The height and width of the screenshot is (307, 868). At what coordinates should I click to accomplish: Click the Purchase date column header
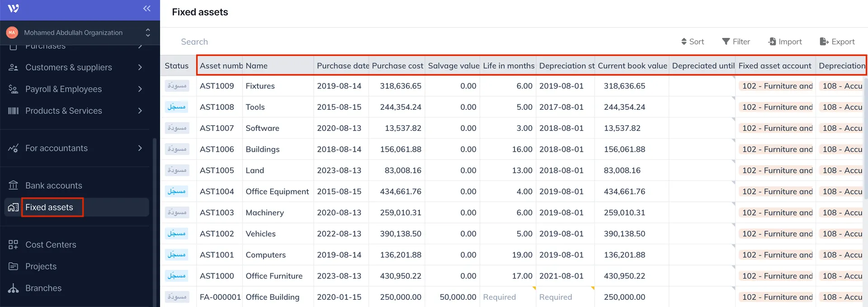[x=341, y=65]
